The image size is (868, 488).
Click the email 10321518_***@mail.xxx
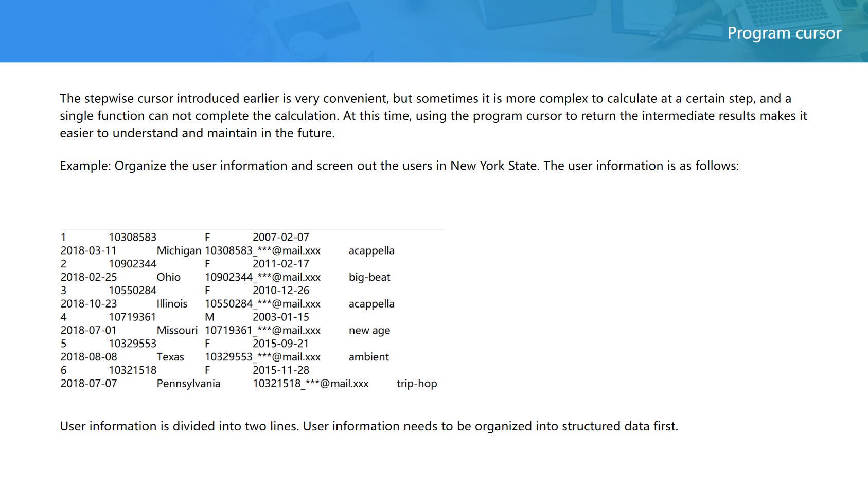coord(310,384)
